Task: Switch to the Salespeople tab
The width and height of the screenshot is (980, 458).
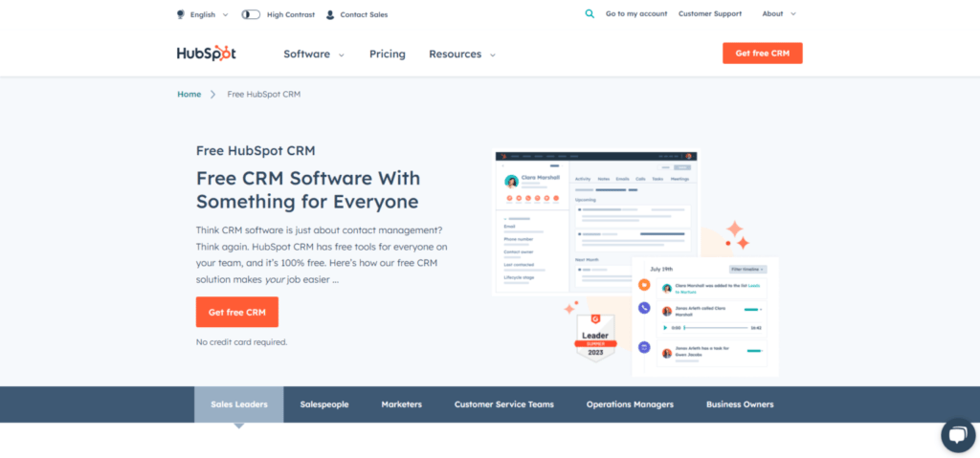Action: (x=324, y=404)
